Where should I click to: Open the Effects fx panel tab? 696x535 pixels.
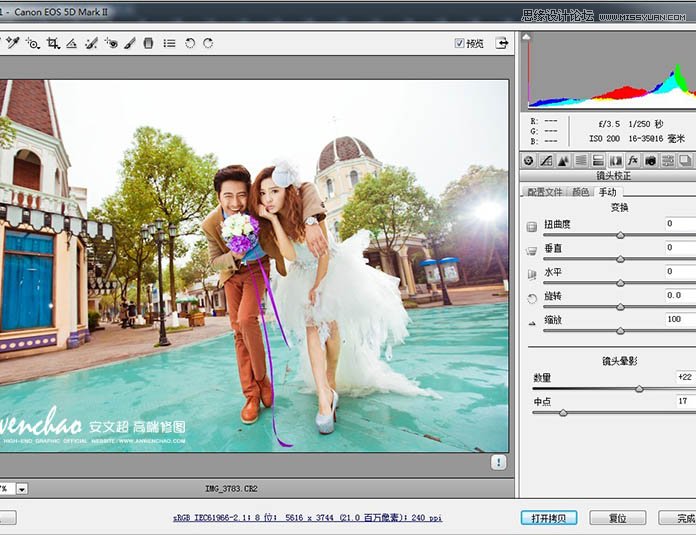click(633, 161)
